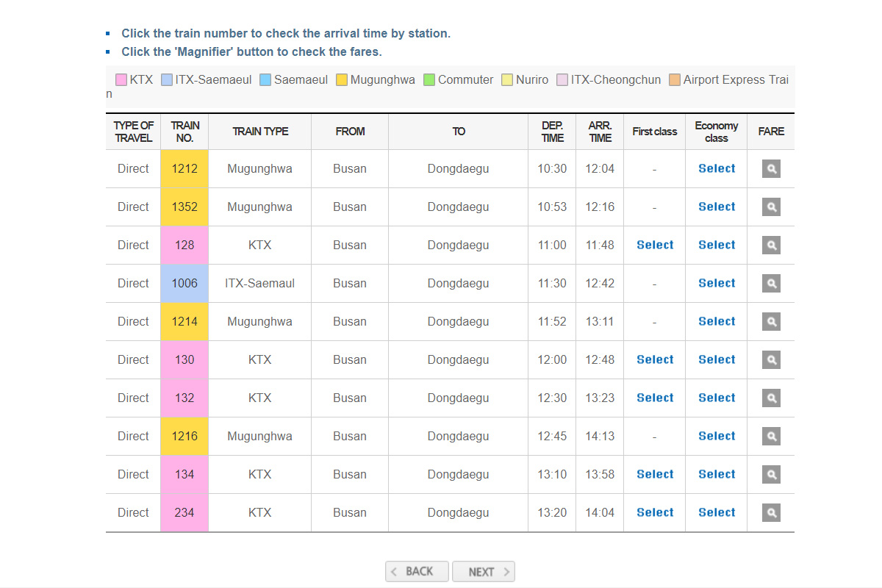Image resolution: width=882 pixels, height=588 pixels.
Task: Click the fare magnifier for train 1212
Action: coord(771,169)
